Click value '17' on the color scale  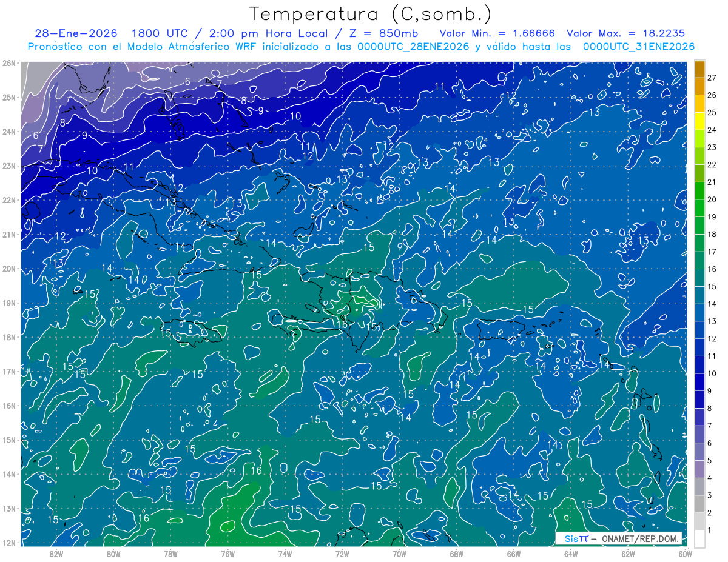click(712, 252)
